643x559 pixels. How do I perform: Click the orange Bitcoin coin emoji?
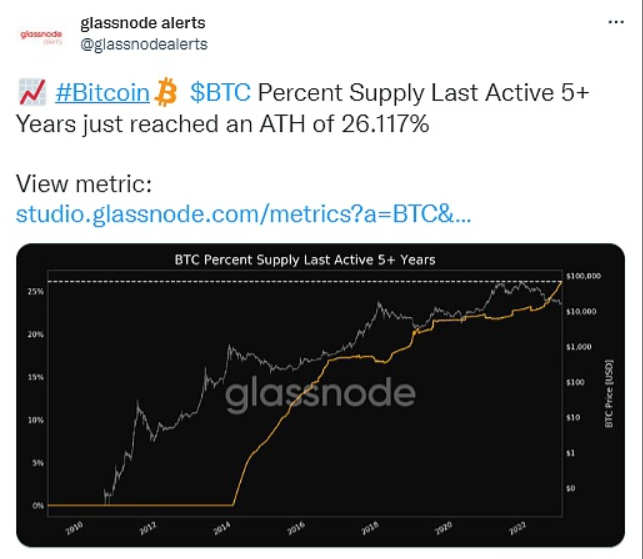point(167,93)
